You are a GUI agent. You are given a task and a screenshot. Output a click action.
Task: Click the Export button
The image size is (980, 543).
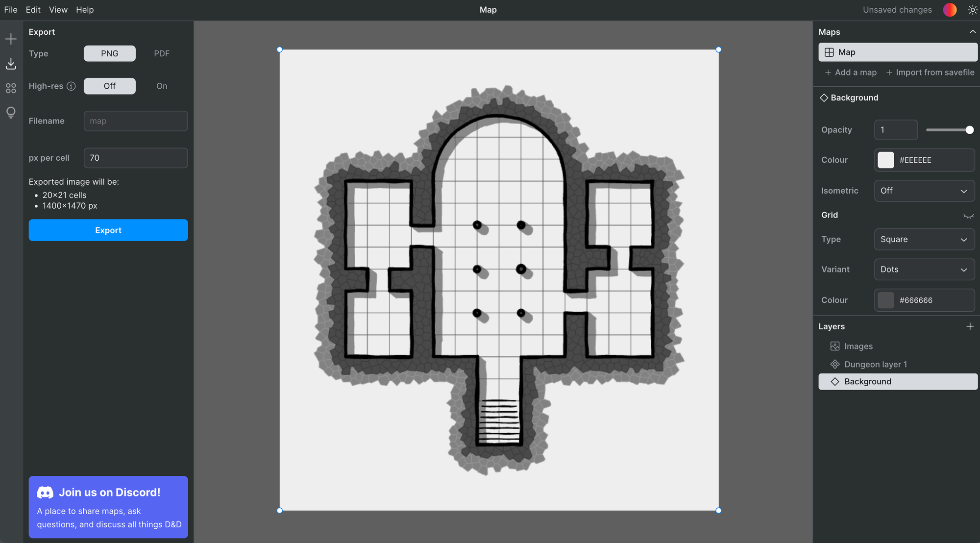(108, 230)
